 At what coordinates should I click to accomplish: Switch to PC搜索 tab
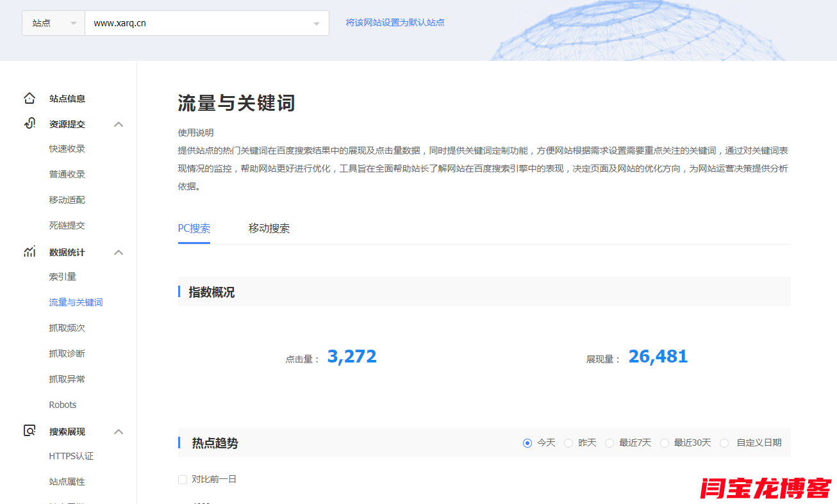[x=194, y=229]
